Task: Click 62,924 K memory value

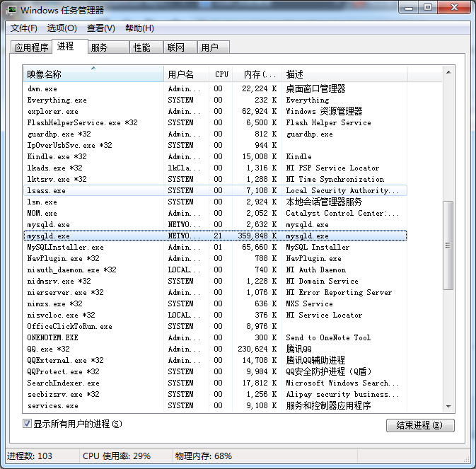Action: (x=260, y=111)
